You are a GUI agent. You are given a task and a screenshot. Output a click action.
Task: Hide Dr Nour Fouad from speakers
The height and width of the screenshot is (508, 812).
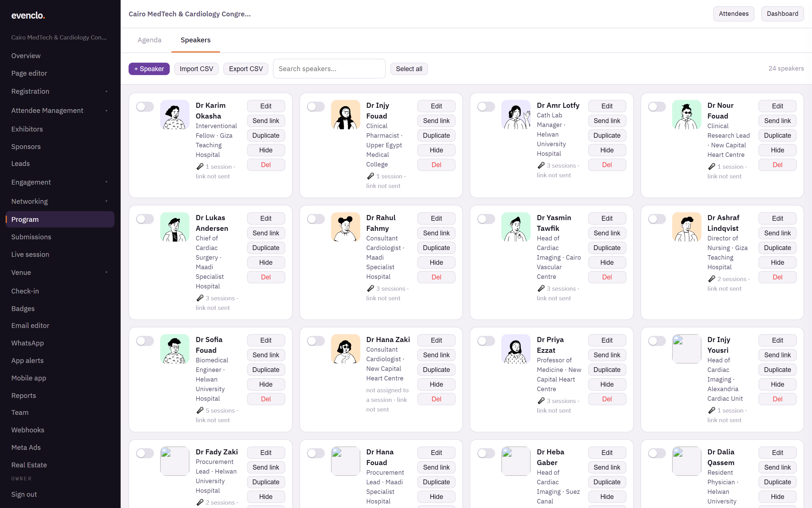click(777, 150)
